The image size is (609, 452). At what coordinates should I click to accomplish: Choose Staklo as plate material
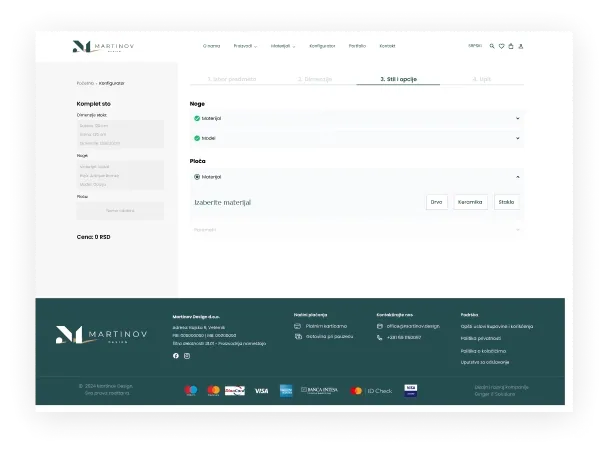coord(506,202)
